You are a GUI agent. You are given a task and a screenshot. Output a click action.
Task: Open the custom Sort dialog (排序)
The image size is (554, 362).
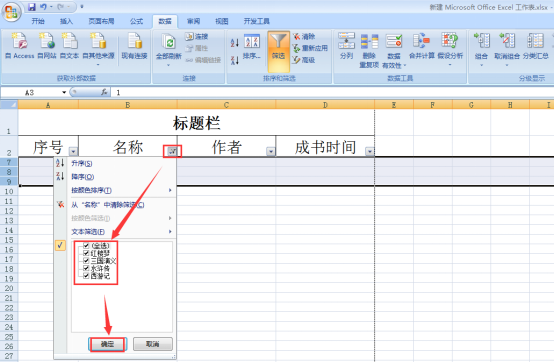click(252, 47)
